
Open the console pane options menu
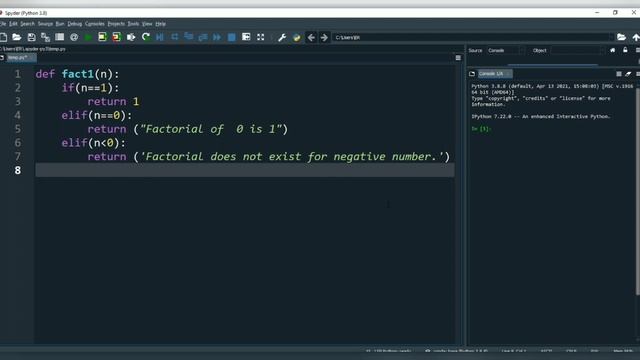(638, 74)
